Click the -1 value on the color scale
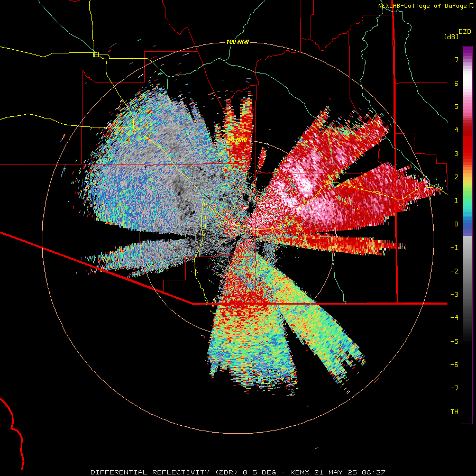This screenshot has width=476, height=476. pos(454,248)
